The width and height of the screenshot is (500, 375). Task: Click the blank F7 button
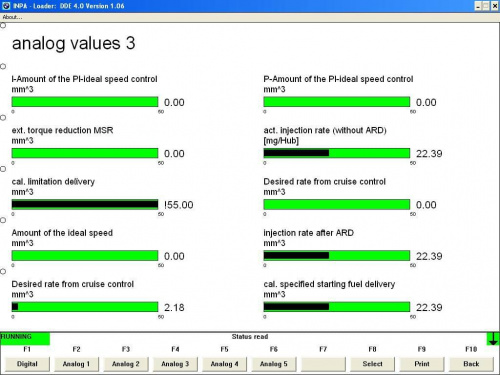(x=323, y=364)
